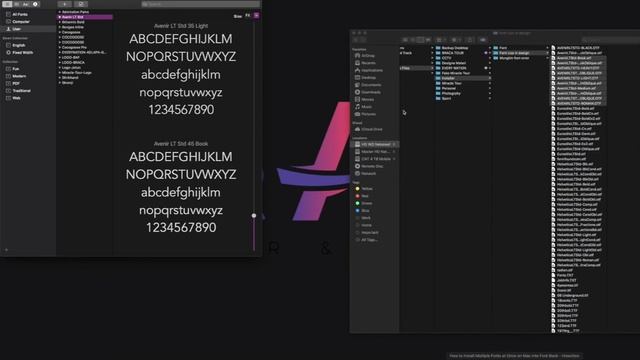This screenshot has width=640, height=360.
Task: Click the Font Book search field
Action: [200, 4]
